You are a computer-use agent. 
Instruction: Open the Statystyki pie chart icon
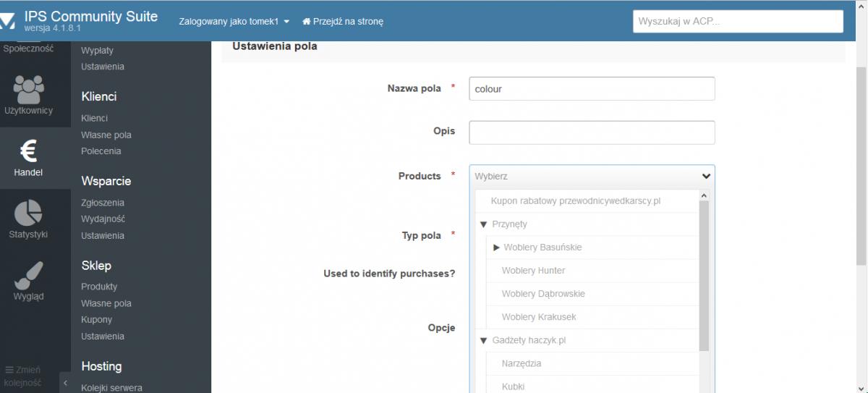point(29,213)
